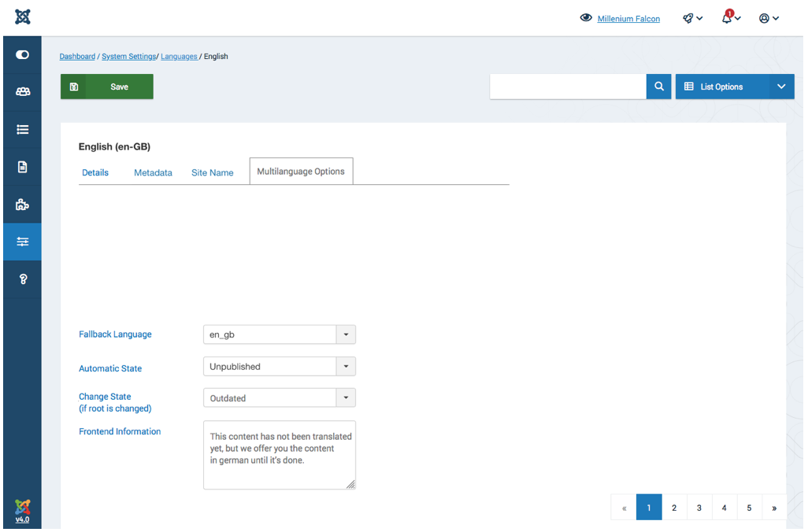808x532 pixels.
Task: Focus the search input field
Action: [568, 87]
